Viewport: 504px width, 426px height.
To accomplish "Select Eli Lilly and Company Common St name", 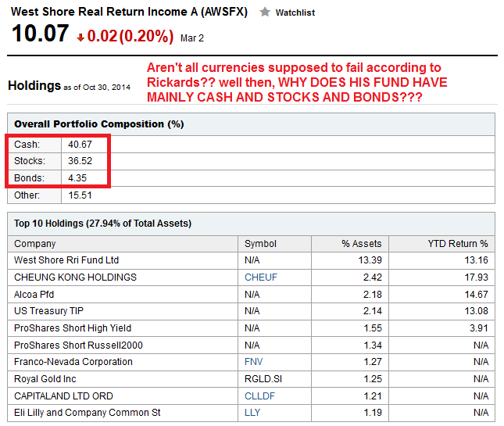I will 87,413.
